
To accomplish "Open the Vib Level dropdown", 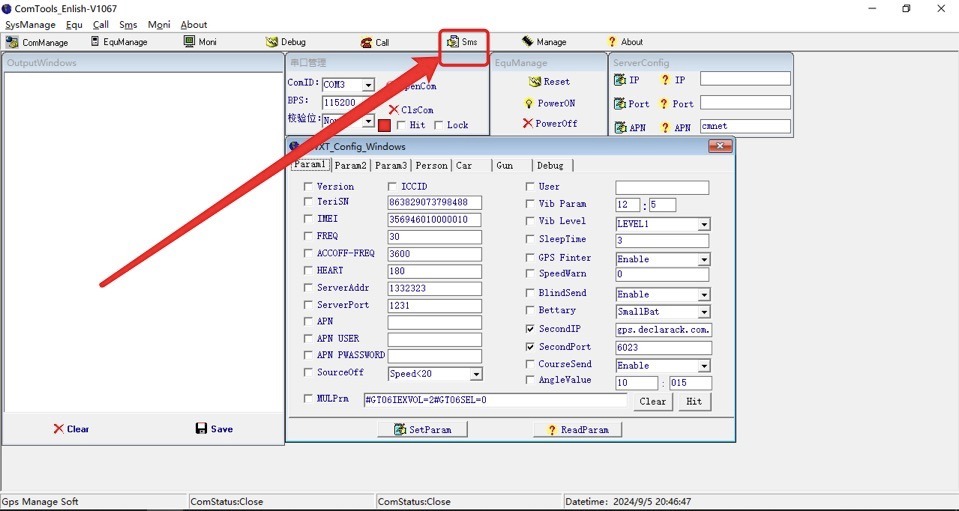I will [704, 225].
